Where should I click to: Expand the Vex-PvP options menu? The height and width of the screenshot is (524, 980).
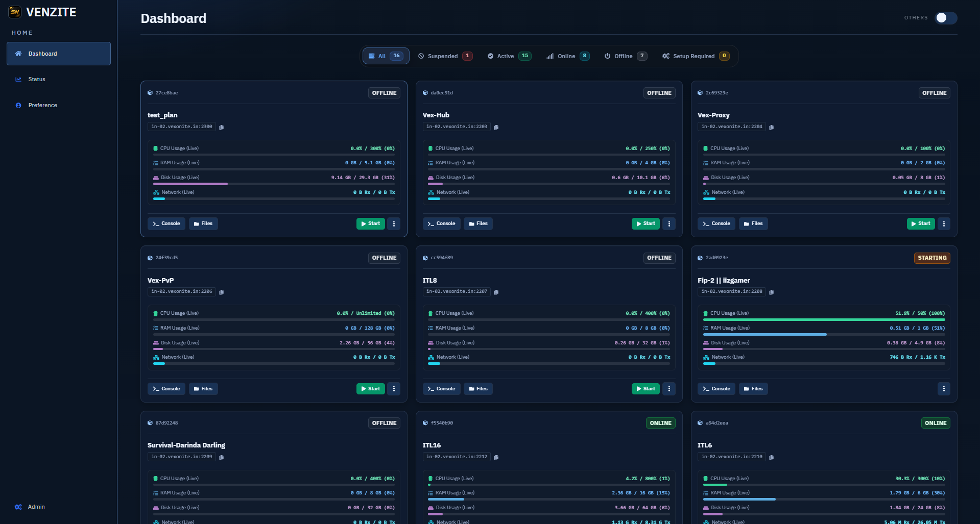394,389
